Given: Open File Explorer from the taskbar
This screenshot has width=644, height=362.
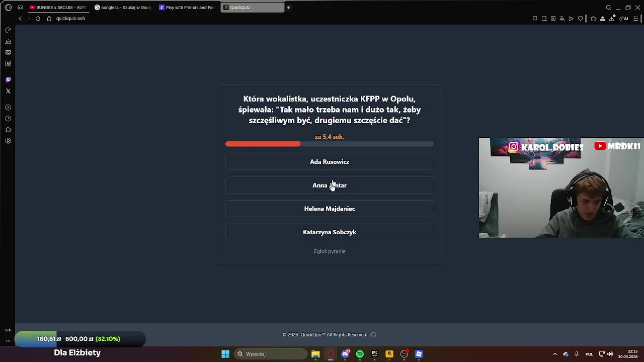Looking at the screenshot, I should (x=315, y=354).
